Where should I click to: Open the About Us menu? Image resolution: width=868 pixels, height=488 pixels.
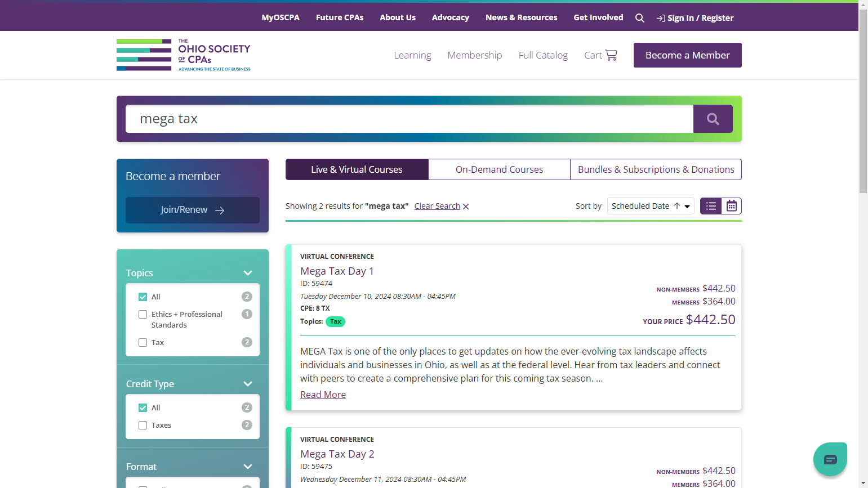[398, 17]
